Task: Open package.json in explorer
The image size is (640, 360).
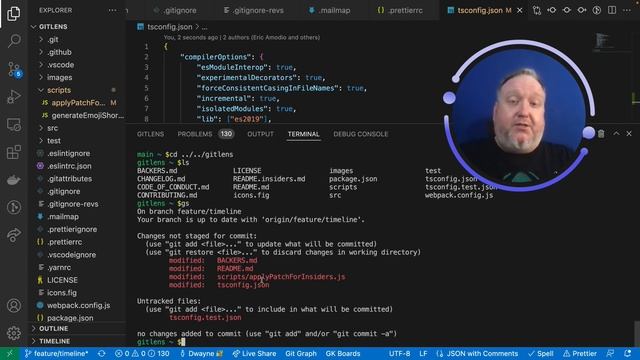Action: pyautogui.click(x=70, y=318)
